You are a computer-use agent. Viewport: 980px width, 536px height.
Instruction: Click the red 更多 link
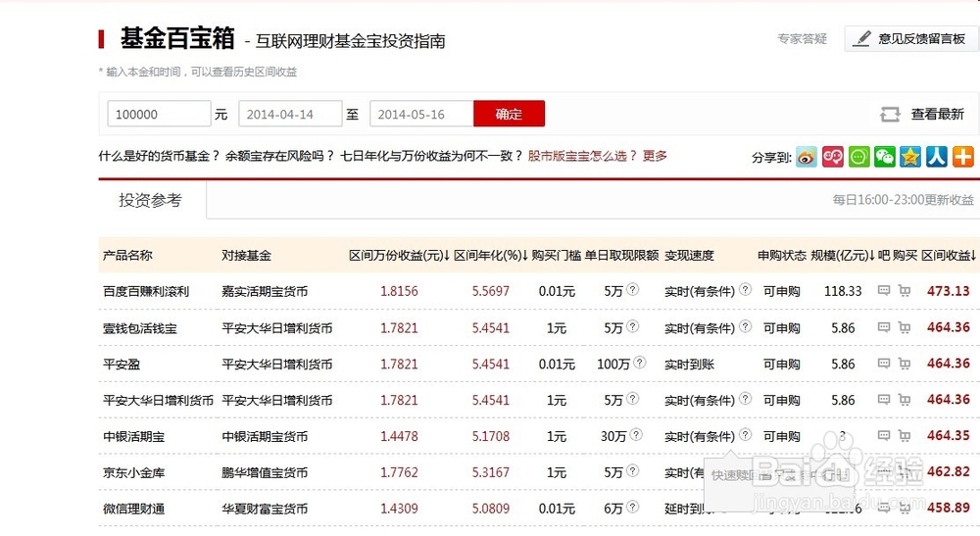click(655, 156)
